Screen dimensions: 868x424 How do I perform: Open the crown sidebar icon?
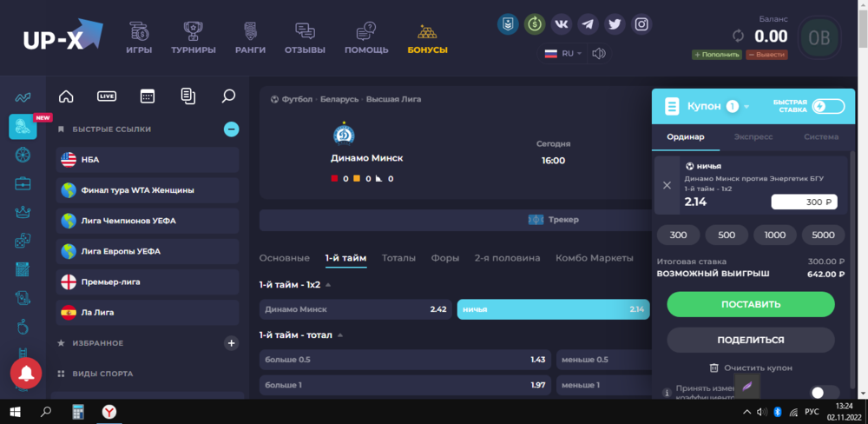click(x=23, y=212)
